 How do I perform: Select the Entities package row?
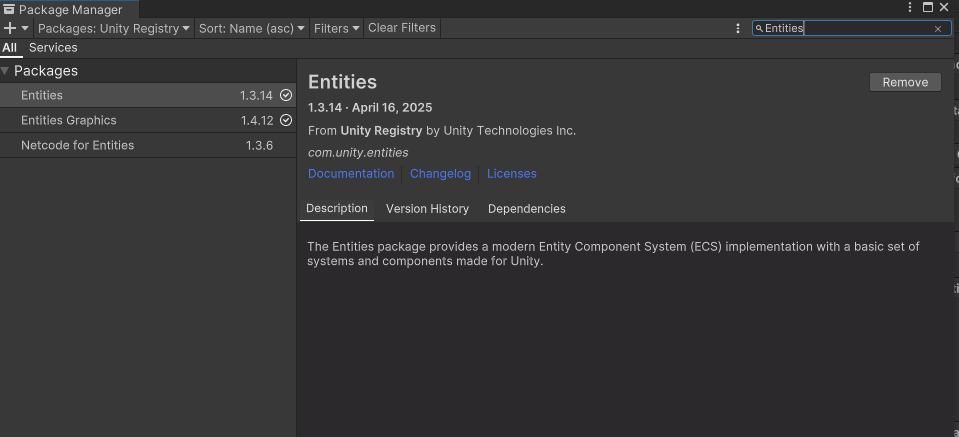[148, 95]
